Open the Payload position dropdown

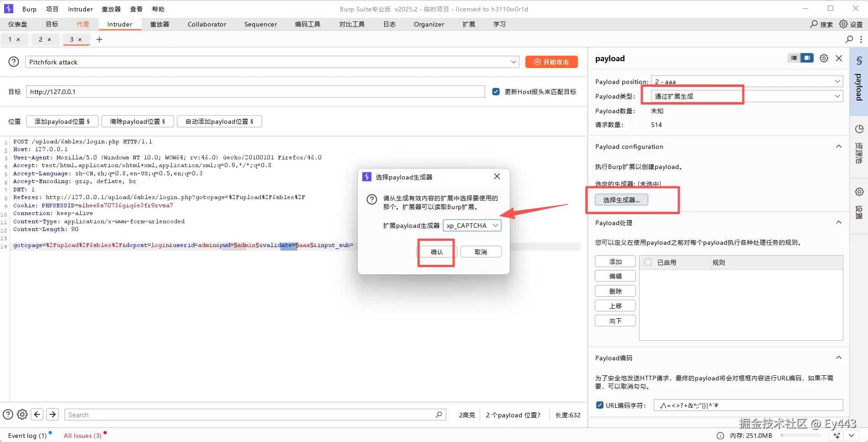point(747,81)
